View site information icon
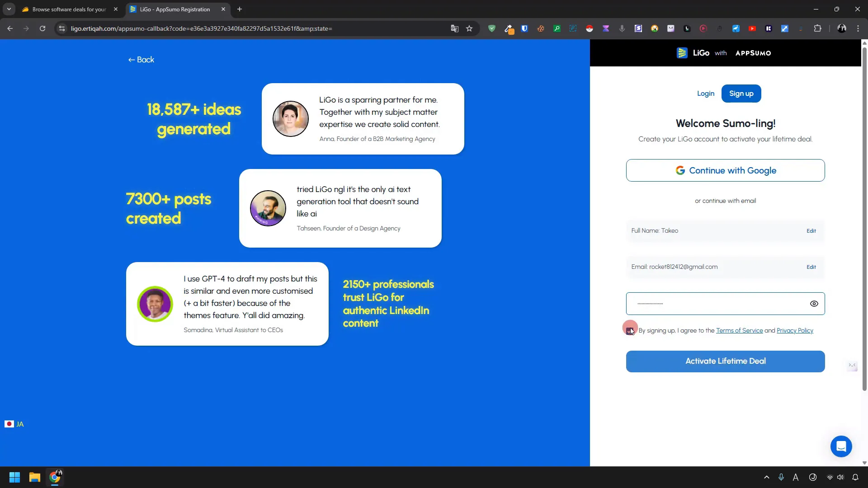Screen dimensions: 868x488 click(x=62, y=28)
